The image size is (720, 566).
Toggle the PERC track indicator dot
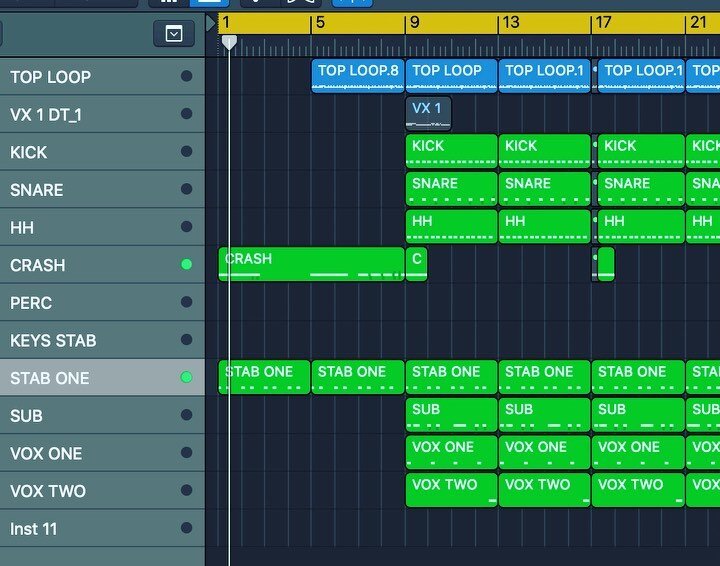[186, 302]
